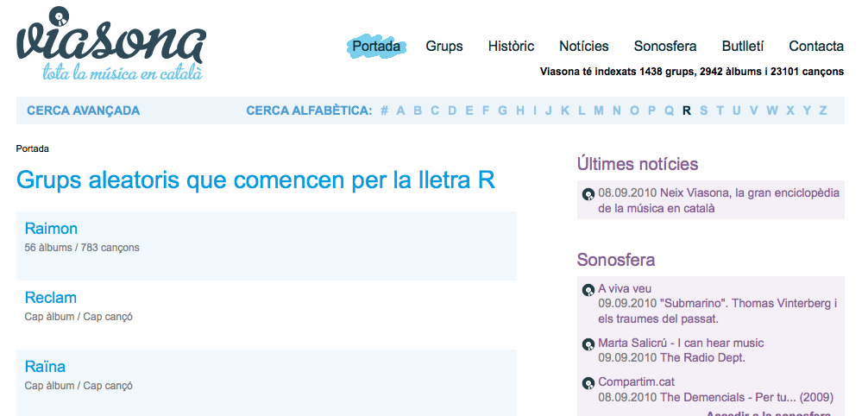
Task: Filter groups by letter V
Action: (x=754, y=110)
